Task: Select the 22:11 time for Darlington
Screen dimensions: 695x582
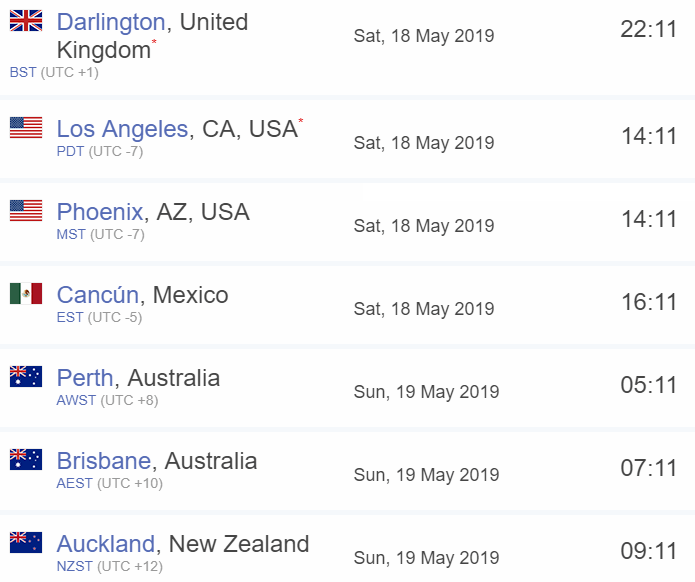Action: (x=648, y=29)
